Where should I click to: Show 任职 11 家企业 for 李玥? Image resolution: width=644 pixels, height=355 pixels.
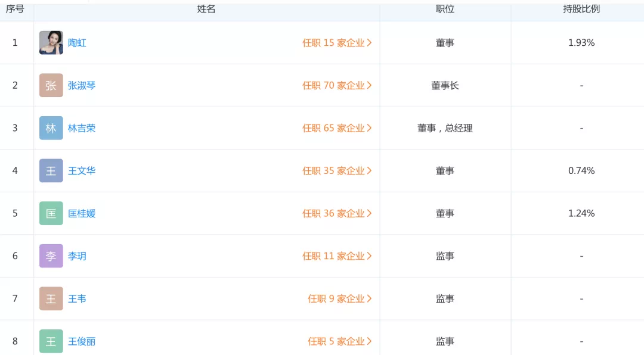pos(337,256)
